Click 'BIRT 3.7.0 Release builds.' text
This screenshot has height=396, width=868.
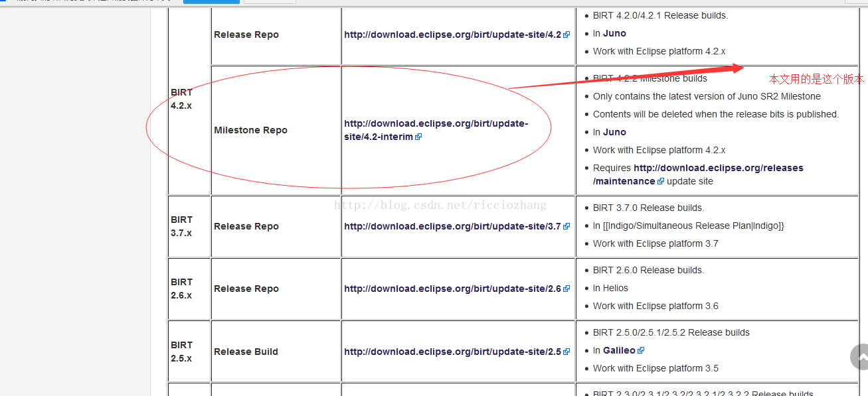coord(648,208)
